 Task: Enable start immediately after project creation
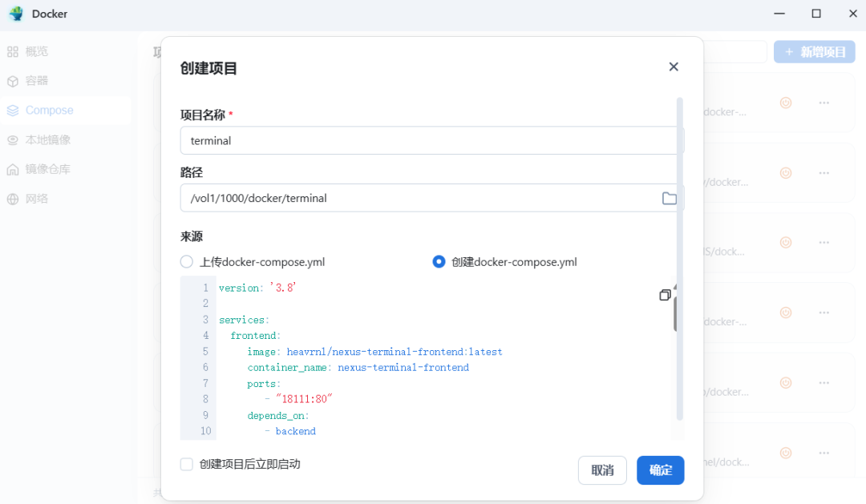[x=187, y=464]
